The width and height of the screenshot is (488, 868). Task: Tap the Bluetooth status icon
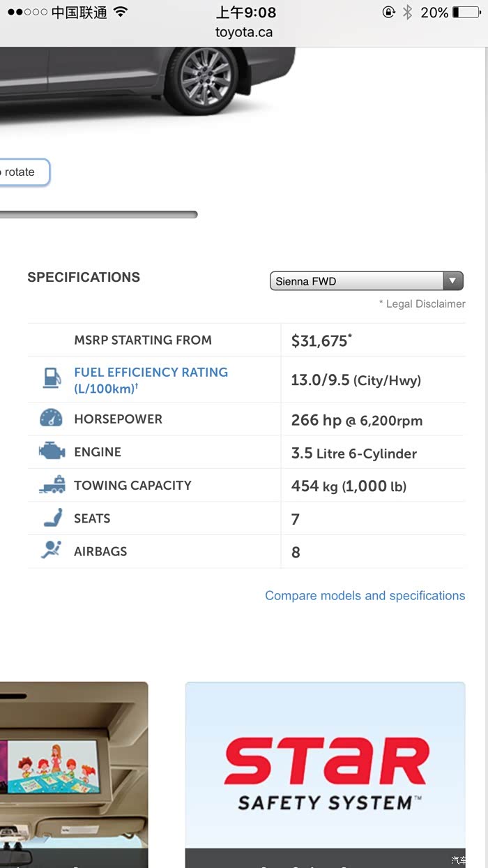(408, 13)
